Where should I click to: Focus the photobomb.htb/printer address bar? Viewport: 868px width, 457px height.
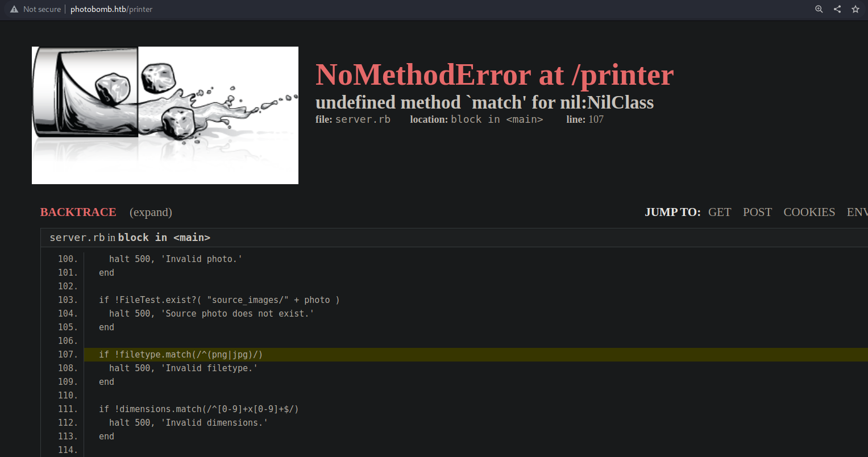tap(111, 9)
